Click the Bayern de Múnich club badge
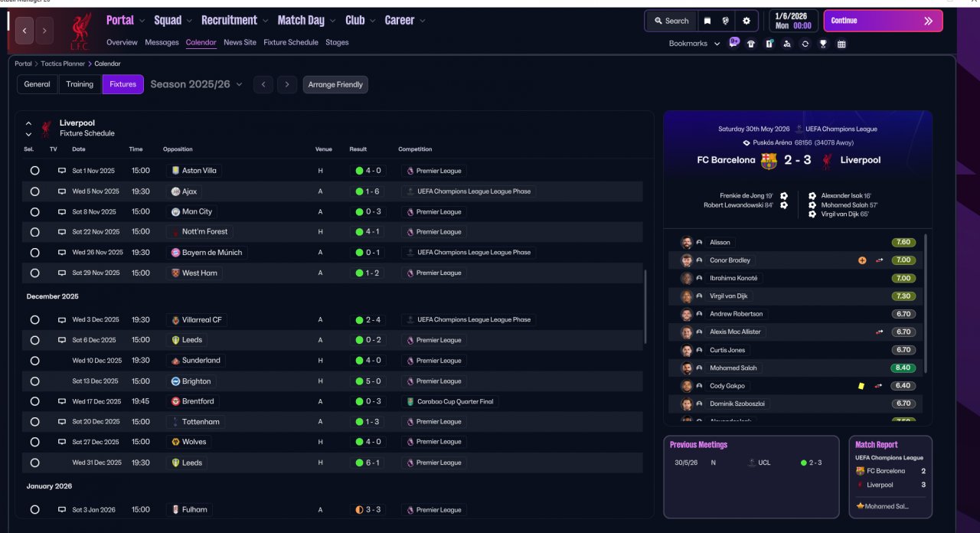The height and width of the screenshot is (533, 980). (175, 252)
